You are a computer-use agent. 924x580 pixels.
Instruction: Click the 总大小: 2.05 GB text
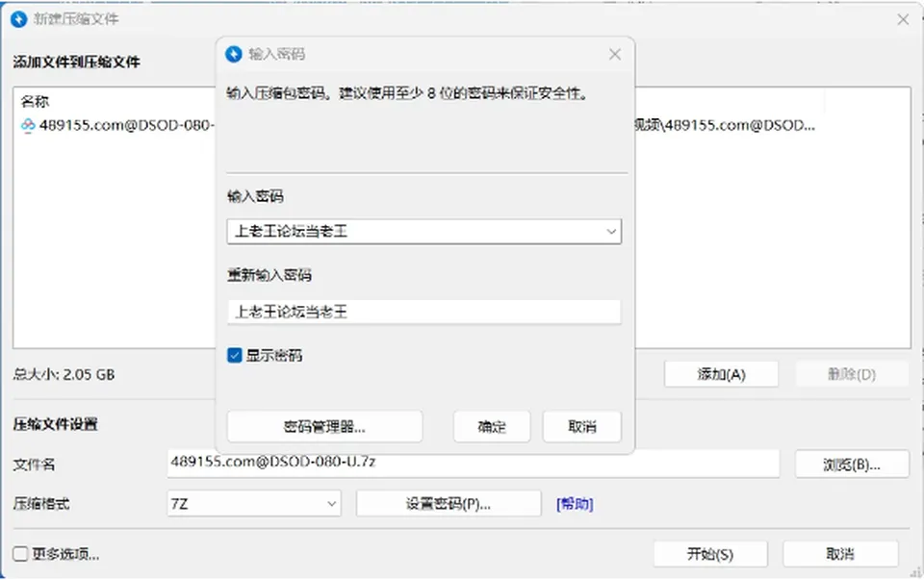(x=64, y=374)
